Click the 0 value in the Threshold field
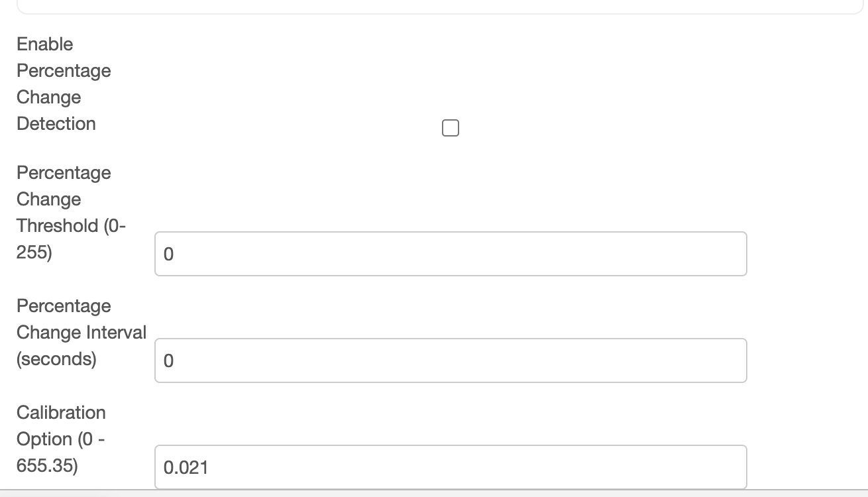Screen dimensions: 868x497 click(168, 254)
